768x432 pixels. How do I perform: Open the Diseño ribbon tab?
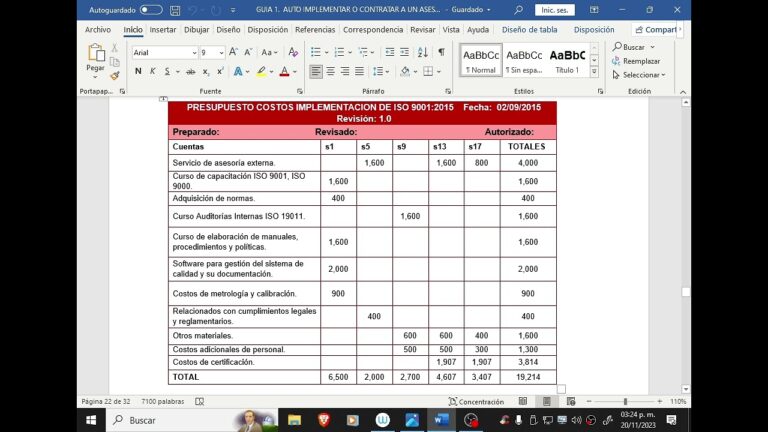(x=228, y=29)
